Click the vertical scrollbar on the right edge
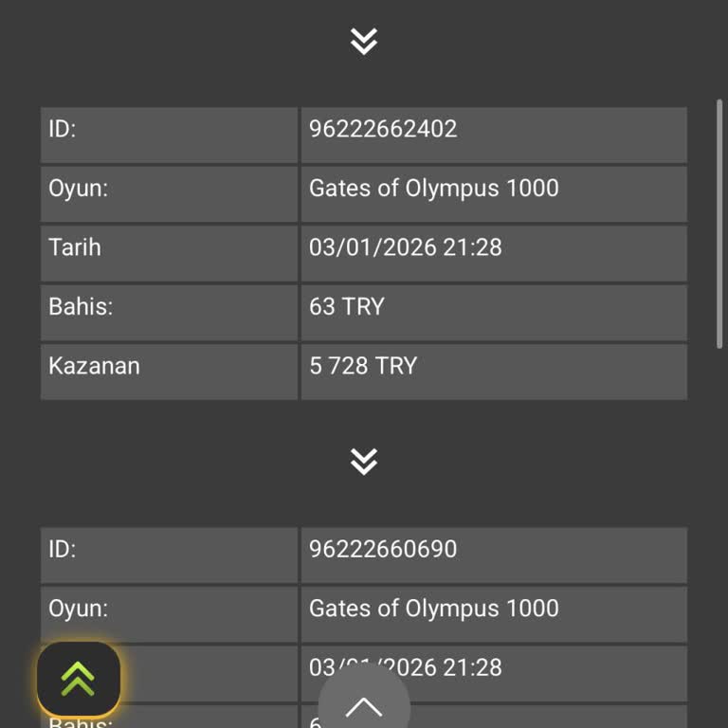Screen dimensions: 728x728 tap(719, 227)
